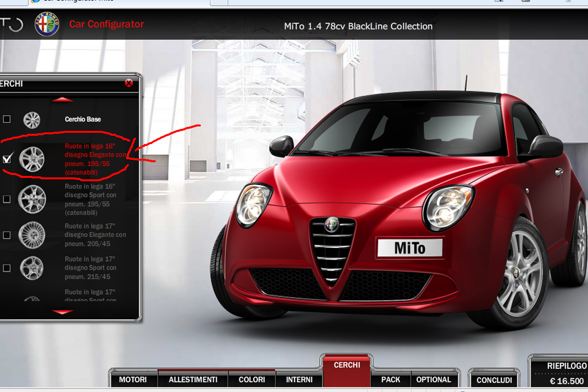588x392 pixels.
Task: Click the CONCLUDI button
Action: click(x=494, y=380)
